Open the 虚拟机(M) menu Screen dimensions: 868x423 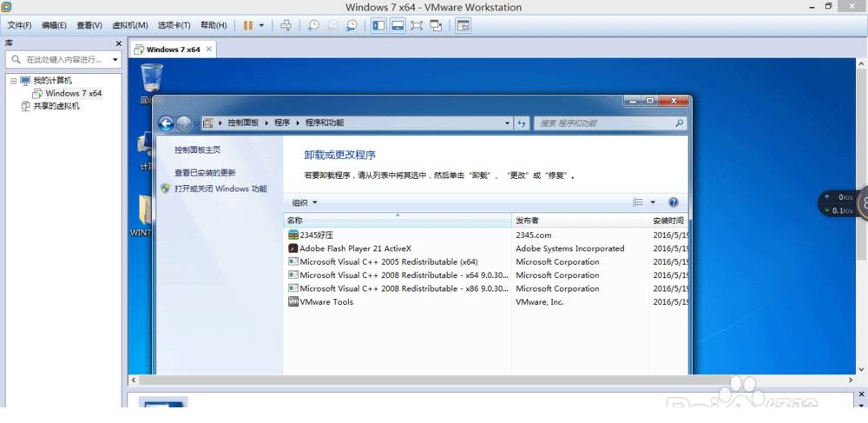[x=130, y=25]
